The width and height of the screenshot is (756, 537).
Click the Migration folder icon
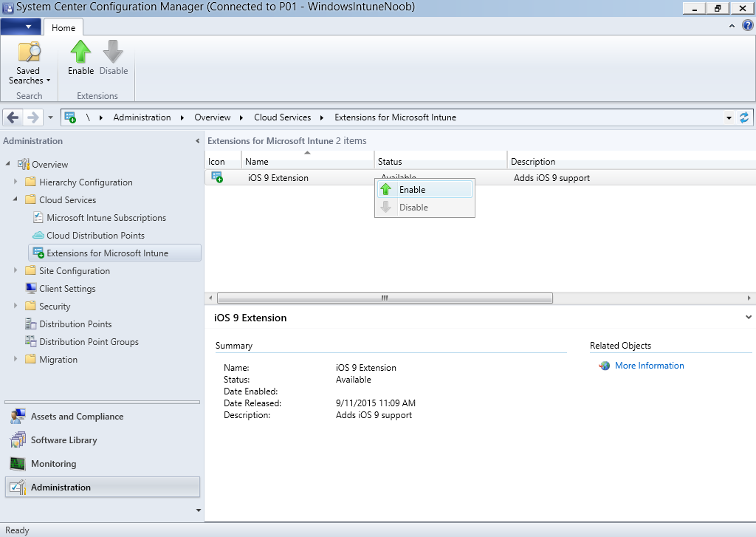click(31, 360)
